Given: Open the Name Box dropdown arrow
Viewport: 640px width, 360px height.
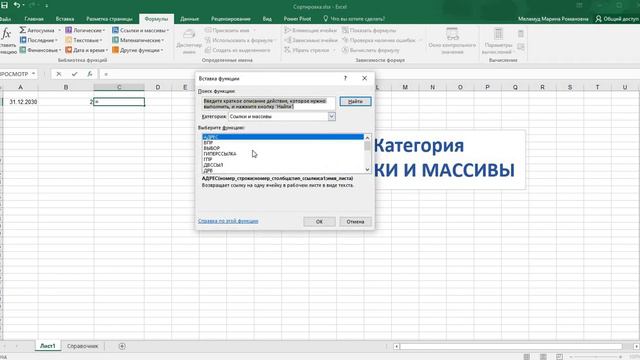Looking at the screenshot, I should click(x=33, y=74).
